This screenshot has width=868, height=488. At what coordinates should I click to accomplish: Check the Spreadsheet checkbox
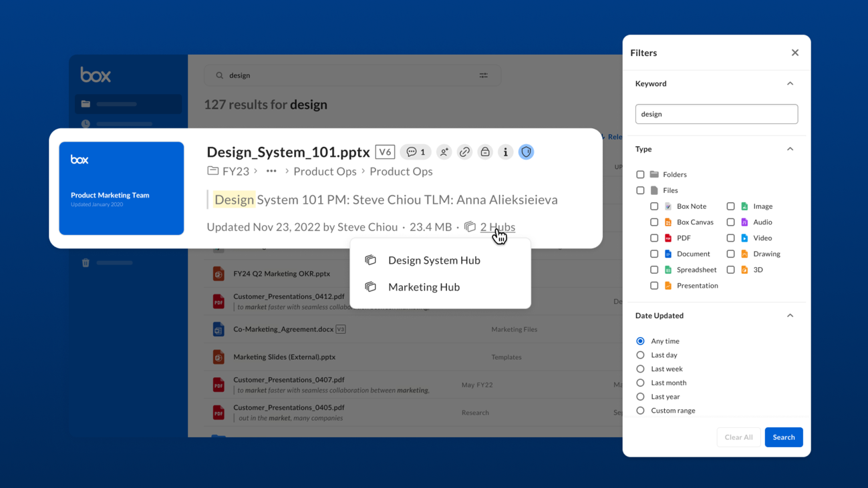[654, 270]
